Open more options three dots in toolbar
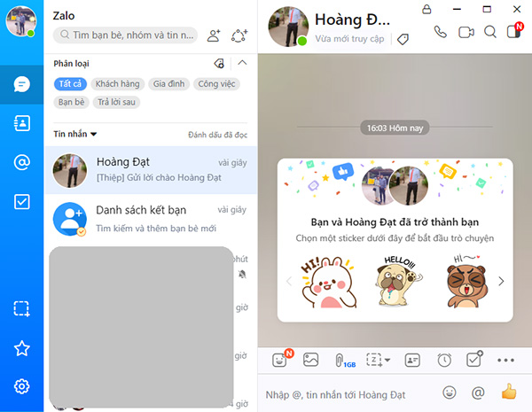The image size is (532, 412). pos(506,360)
